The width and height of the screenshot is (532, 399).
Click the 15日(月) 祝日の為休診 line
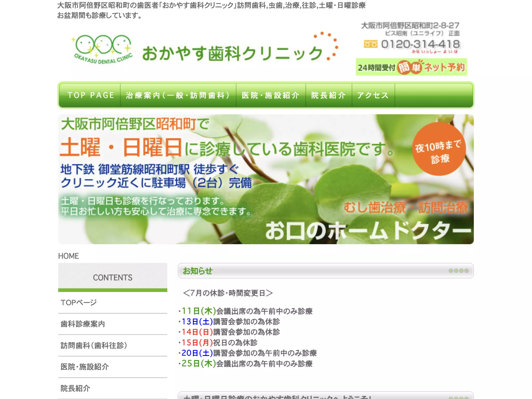[x=218, y=343]
